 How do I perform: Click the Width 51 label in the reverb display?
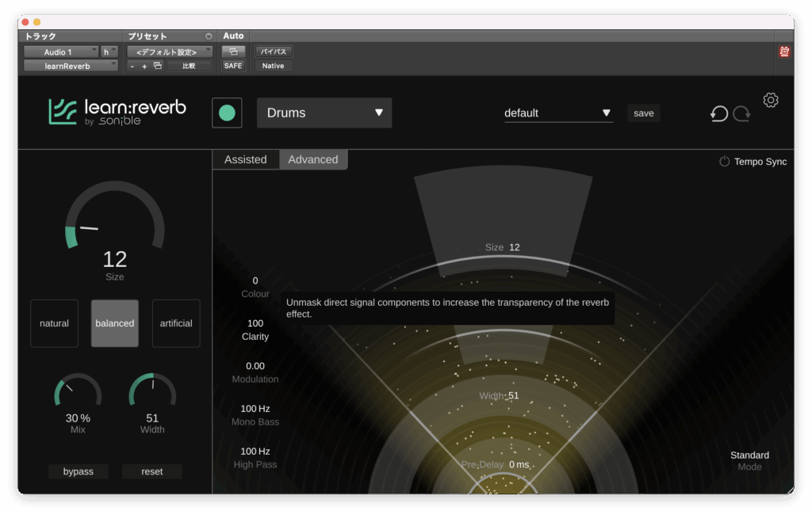pyautogui.click(x=499, y=396)
